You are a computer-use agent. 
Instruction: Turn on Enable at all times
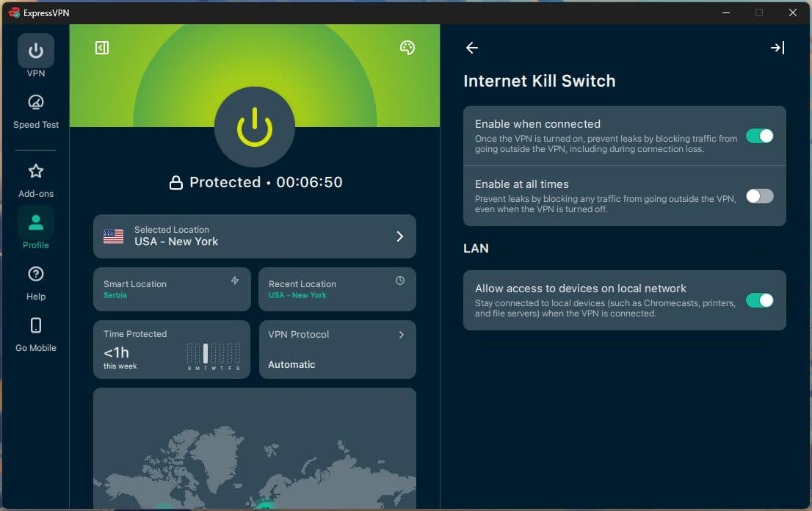pos(759,196)
